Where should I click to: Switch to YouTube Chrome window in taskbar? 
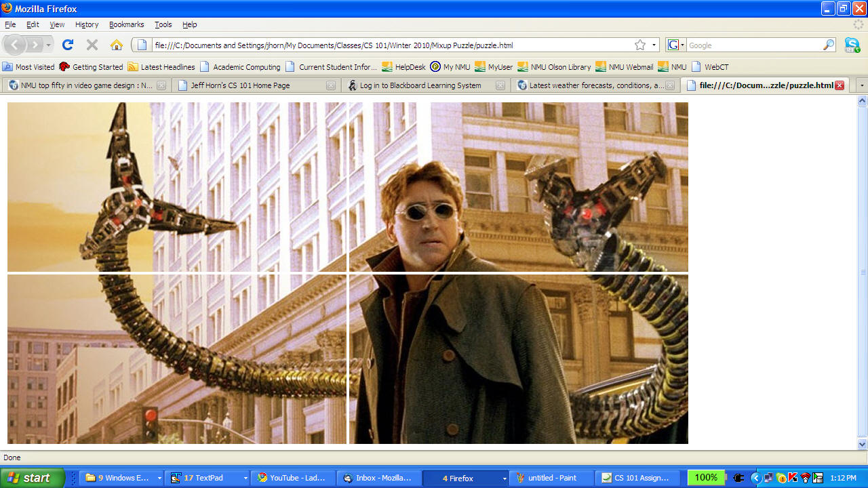click(x=293, y=478)
